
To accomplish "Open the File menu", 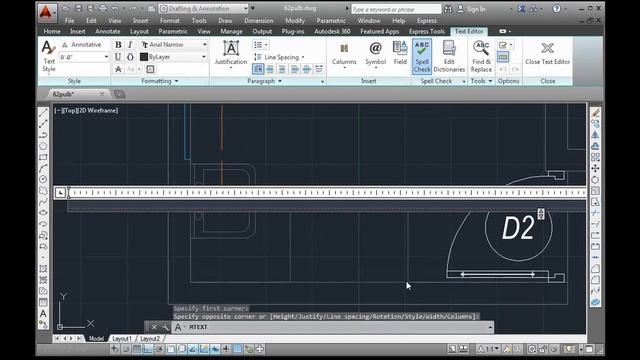I will coord(69,20).
